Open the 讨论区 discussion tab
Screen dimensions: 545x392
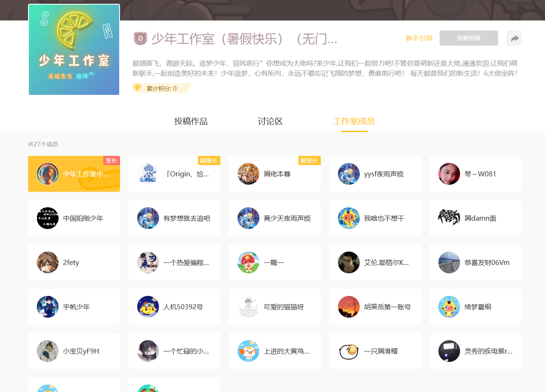[x=270, y=121]
